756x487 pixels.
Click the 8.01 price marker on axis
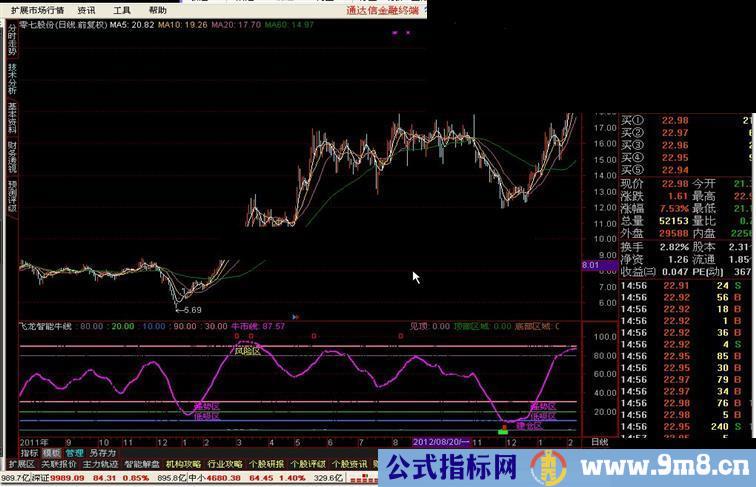591,265
